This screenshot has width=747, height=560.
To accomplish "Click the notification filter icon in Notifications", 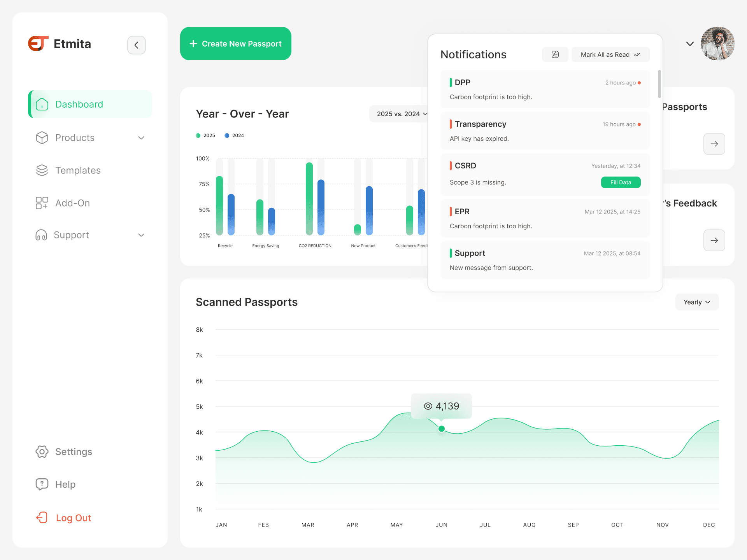I will coord(555,54).
